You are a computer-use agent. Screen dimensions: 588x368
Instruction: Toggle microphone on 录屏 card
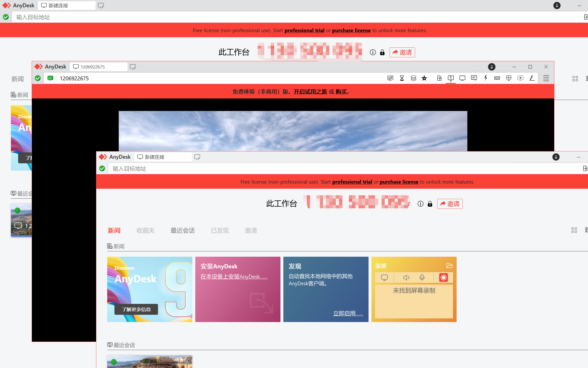[x=422, y=278]
